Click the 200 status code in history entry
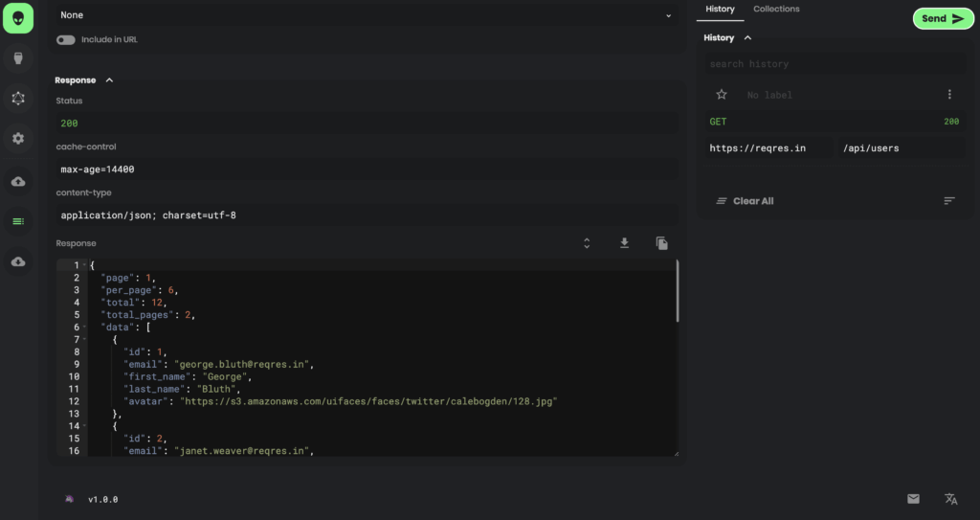 pos(951,122)
